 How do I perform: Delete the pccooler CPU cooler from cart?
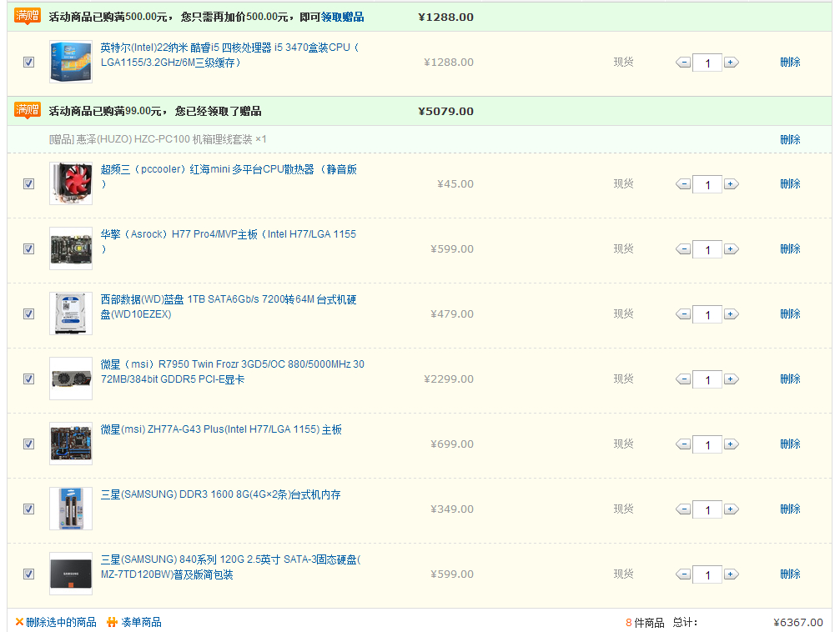click(790, 183)
